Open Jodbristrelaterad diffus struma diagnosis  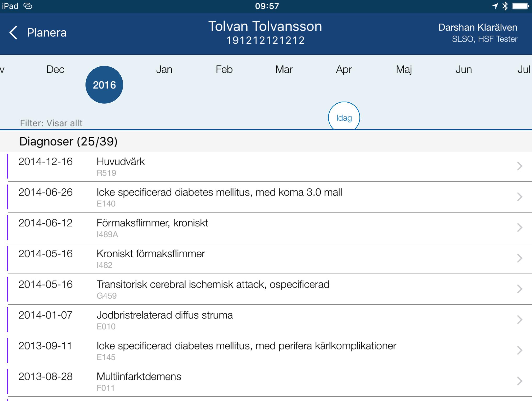[x=266, y=320]
